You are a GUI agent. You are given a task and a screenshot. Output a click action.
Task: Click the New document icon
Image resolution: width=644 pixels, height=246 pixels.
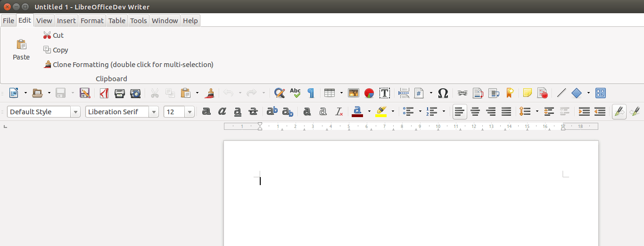14,93
